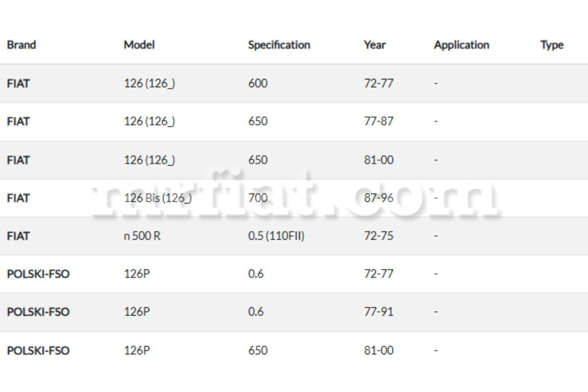Click the Application column header
Screen dimensions: 588x392
coord(461,45)
